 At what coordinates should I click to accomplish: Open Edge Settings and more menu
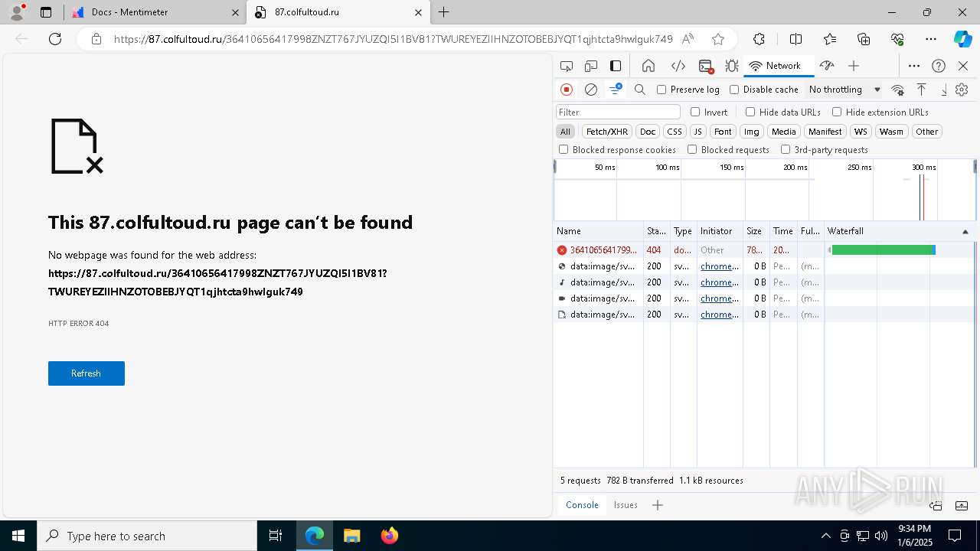point(930,39)
